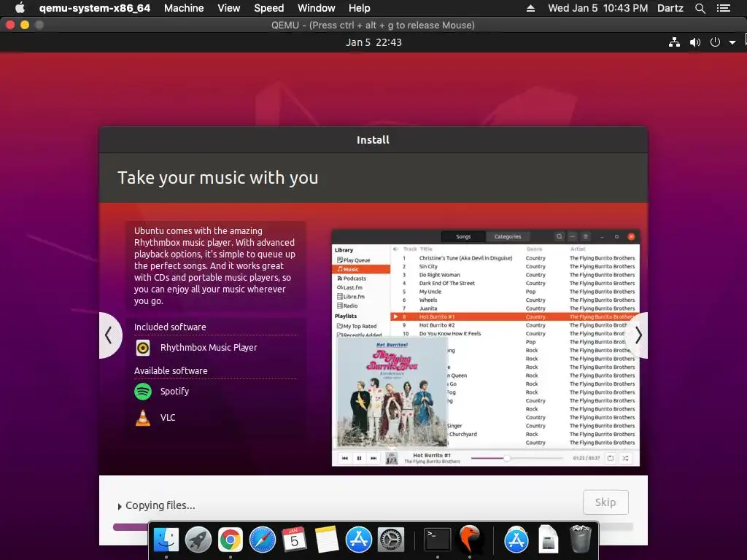Image resolution: width=747 pixels, height=560 pixels.
Task: Go to the next slide with right chevron
Action: (638, 335)
